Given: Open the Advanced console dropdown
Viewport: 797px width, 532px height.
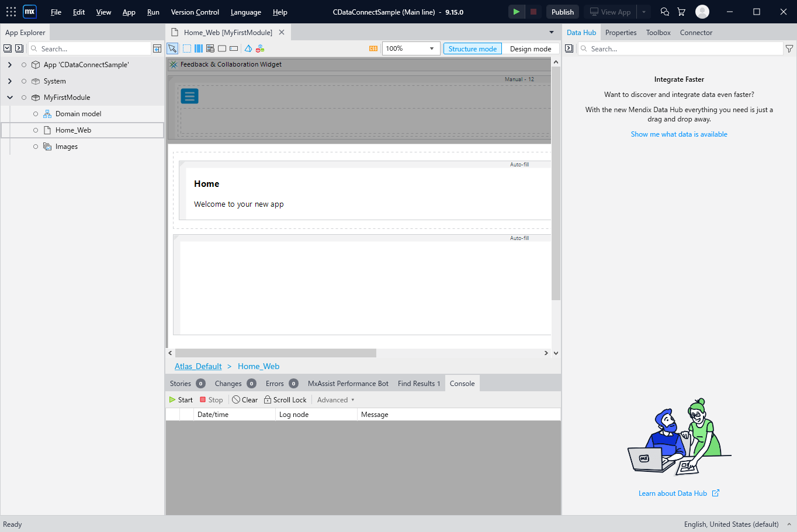Looking at the screenshot, I should (336, 400).
